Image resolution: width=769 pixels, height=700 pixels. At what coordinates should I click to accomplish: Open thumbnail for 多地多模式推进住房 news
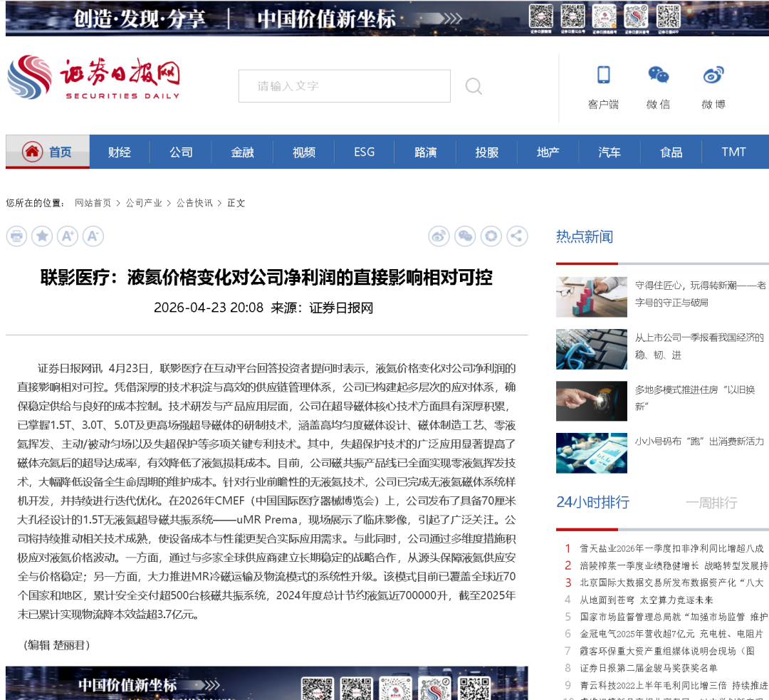click(592, 401)
